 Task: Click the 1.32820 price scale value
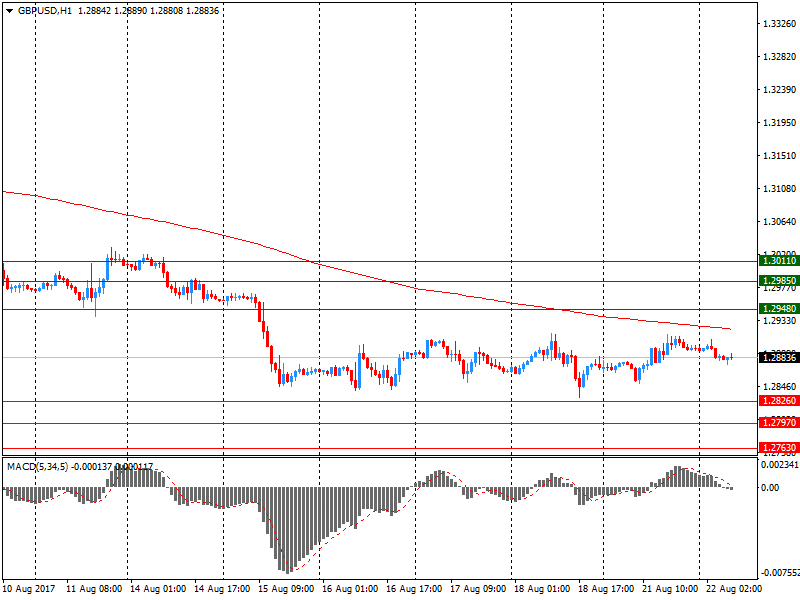click(779, 57)
